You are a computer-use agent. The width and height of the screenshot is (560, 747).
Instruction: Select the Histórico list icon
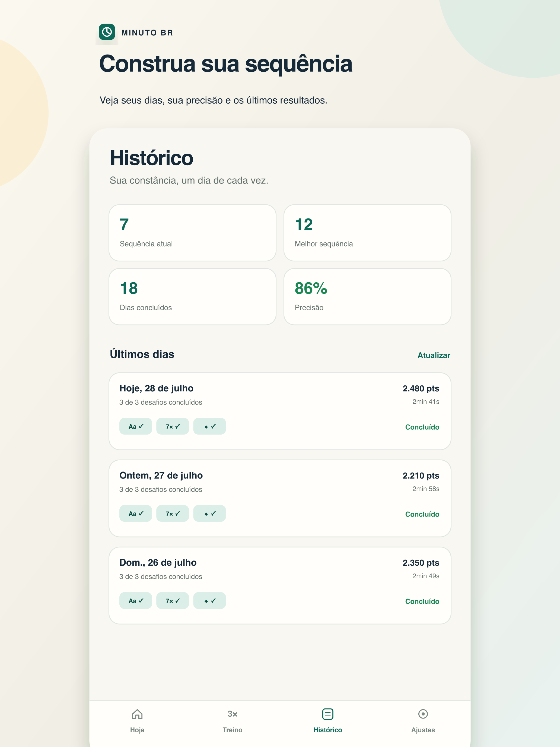327,714
